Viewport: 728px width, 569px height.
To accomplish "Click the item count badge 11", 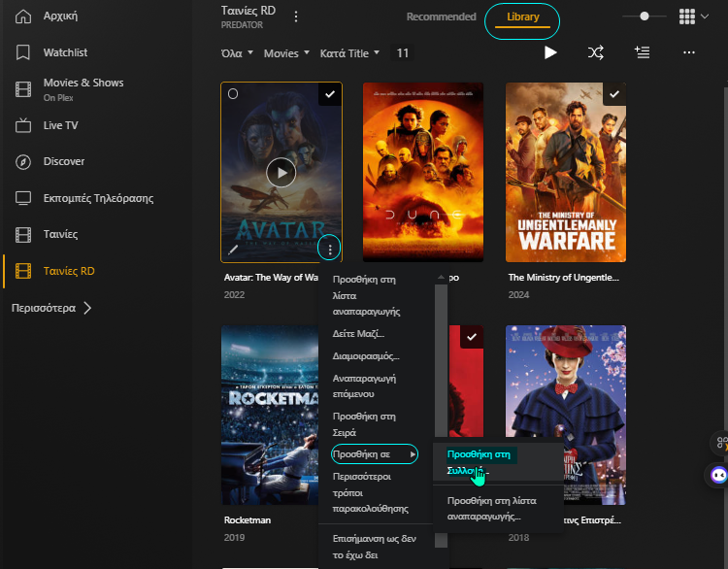I will pos(403,53).
